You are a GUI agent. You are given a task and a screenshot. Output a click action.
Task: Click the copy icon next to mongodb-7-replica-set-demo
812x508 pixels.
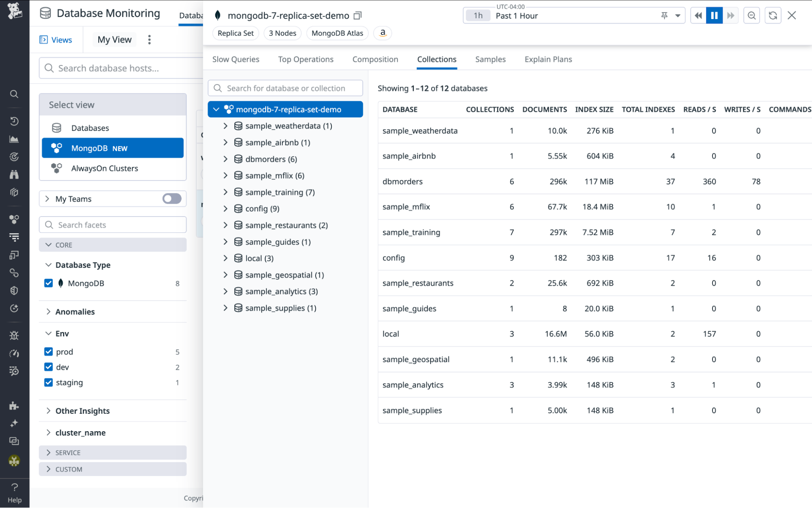[x=357, y=15]
